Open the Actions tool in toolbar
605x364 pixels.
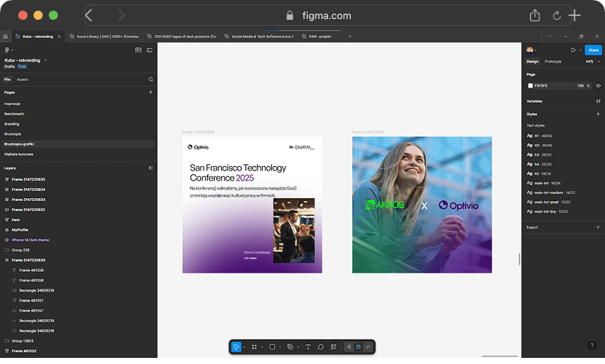pyautogui.click(x=334, y=346)
